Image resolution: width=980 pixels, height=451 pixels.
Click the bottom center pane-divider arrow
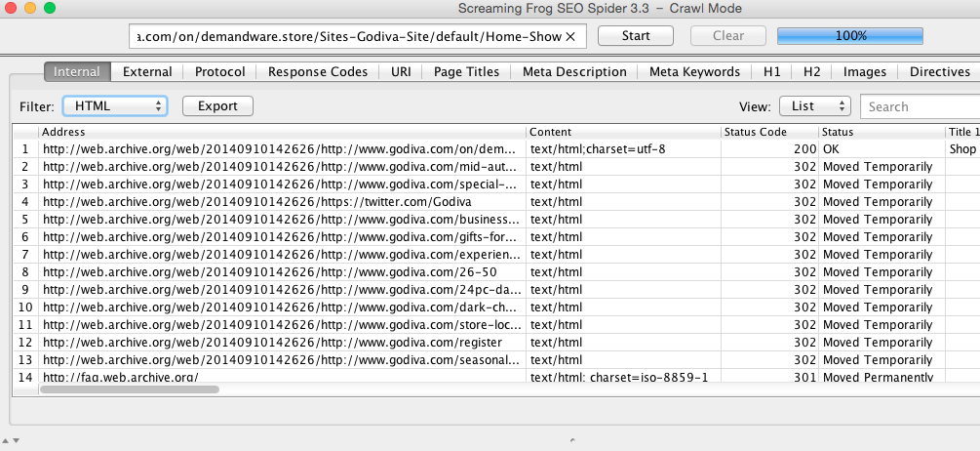(571, 440)
